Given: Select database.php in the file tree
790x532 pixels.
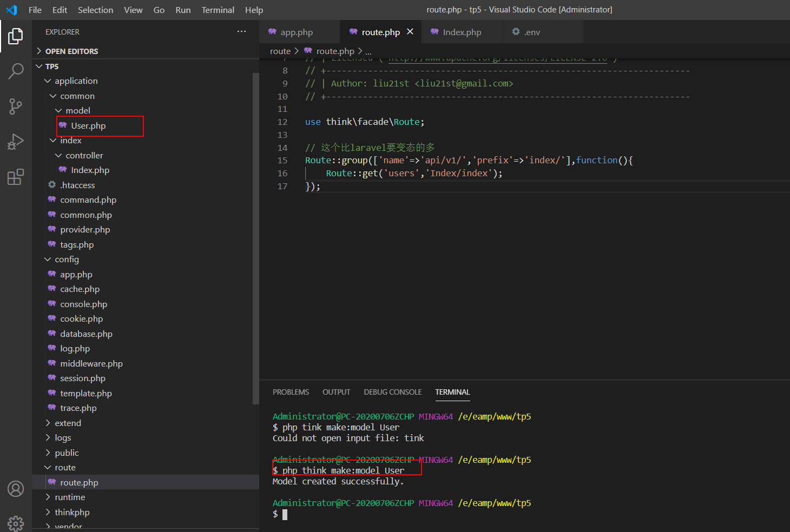Looking at the screenshot, I should (86, 334).
